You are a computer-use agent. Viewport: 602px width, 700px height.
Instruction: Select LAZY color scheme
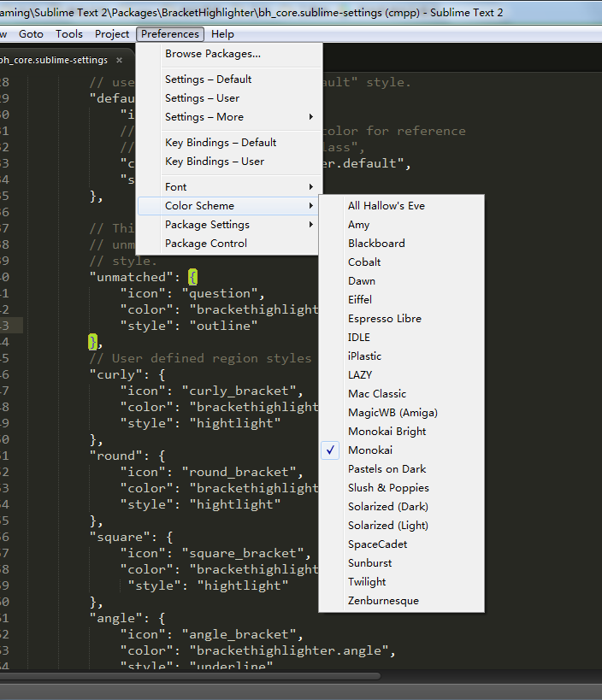pyautogui.click(x=402, y=374)
